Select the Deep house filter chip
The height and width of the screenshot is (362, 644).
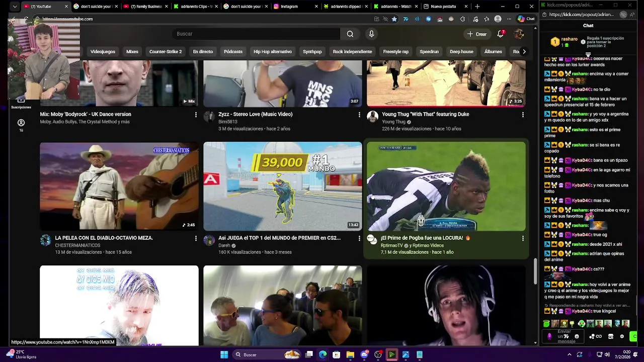pos(461,52)
